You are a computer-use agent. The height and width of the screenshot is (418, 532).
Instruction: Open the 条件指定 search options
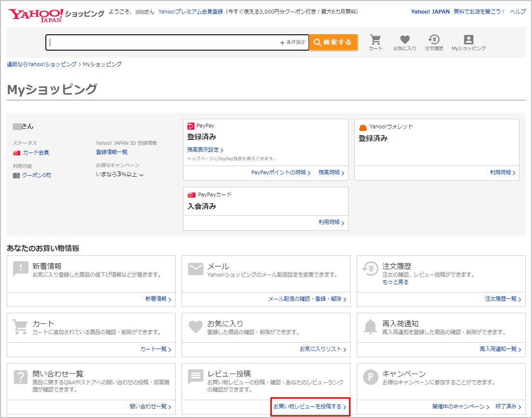pos(294,42)
